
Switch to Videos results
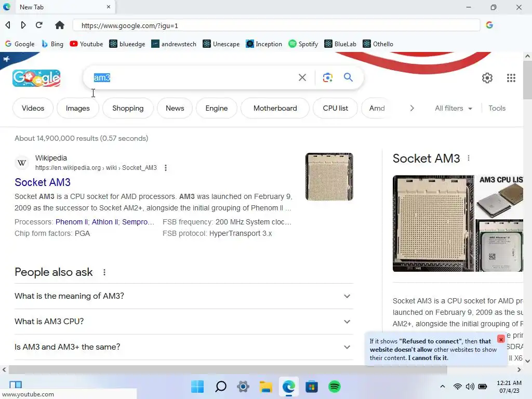33,108
